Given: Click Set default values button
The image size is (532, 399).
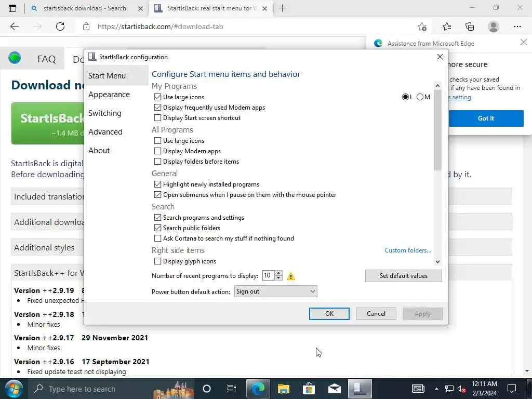Looking at the screenshot, I should click(x=403, y=276).
